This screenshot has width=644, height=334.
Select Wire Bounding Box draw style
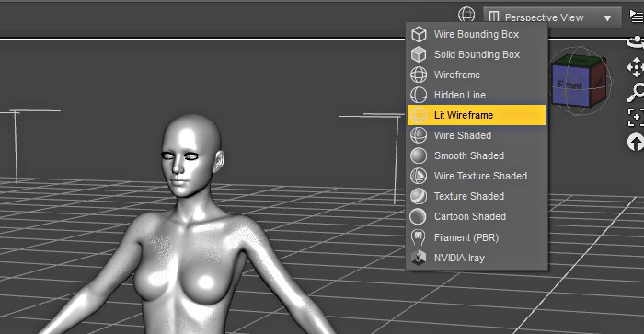[477, 35]
